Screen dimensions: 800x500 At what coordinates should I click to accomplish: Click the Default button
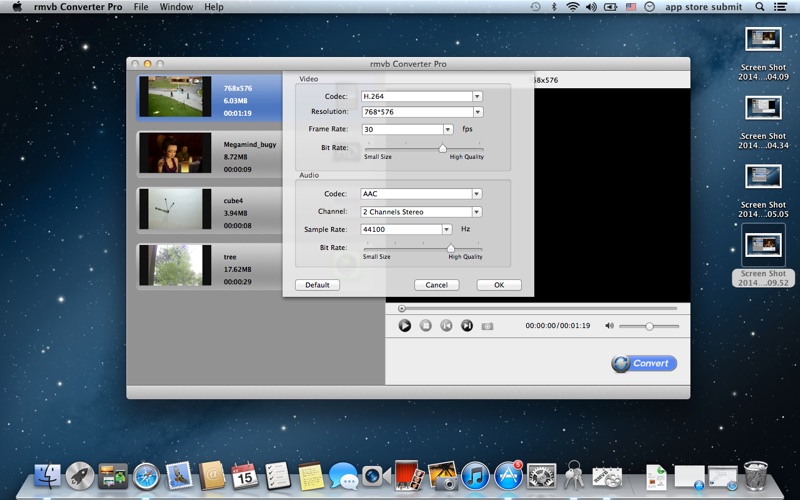tap(317, 285)
